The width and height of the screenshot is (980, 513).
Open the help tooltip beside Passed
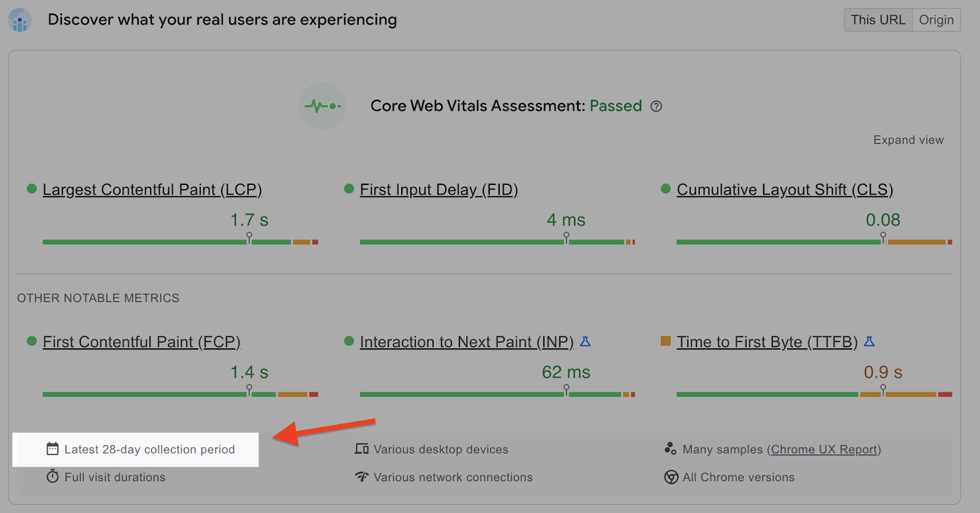[x=657, y=107]
